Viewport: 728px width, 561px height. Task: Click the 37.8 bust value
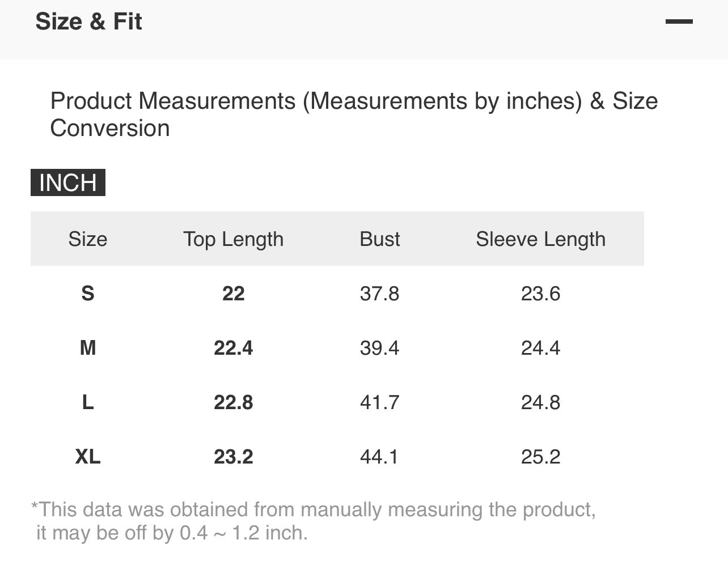point(380,294)
